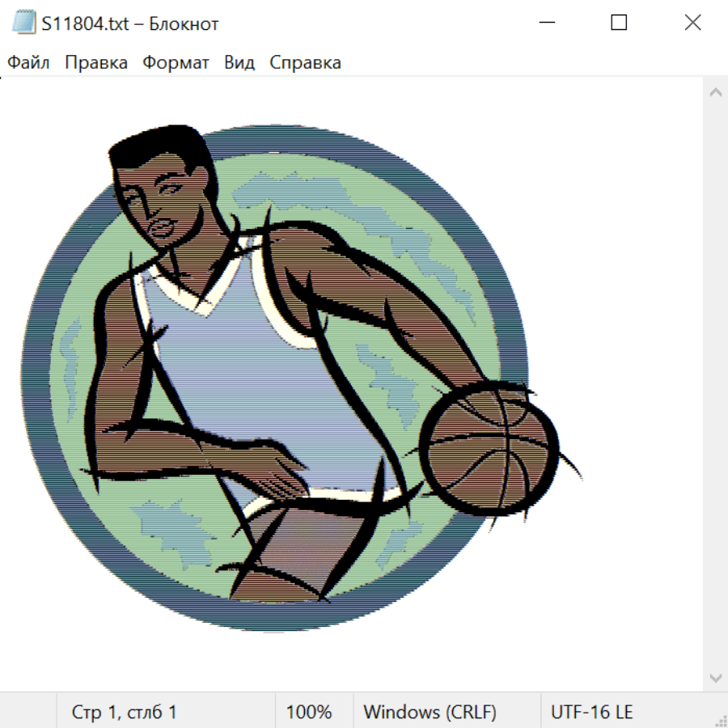
Task: Open the Файл menu
Action: [28, 63]
